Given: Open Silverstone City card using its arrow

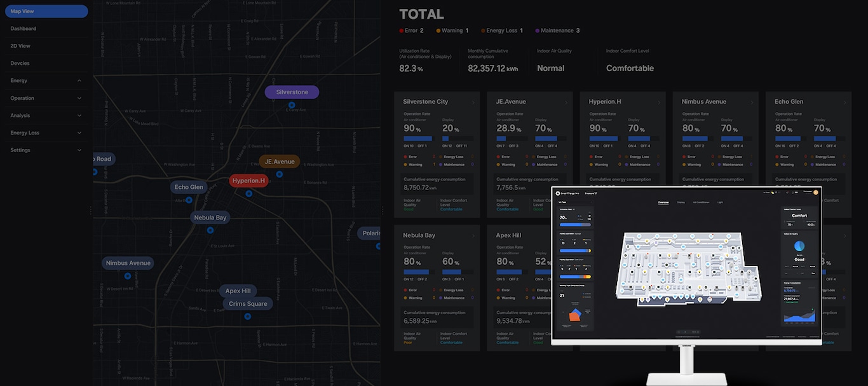Looking at the screenshot, I should pos(473,102).
